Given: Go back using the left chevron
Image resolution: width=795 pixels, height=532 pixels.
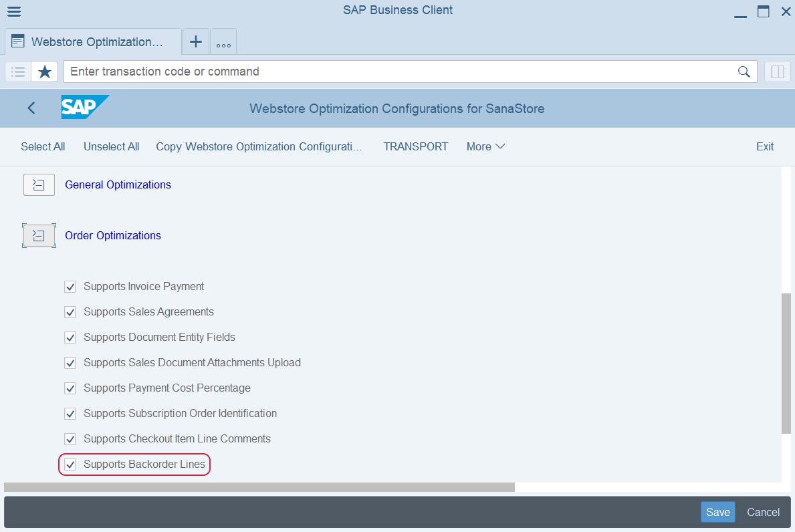Looking at the screenshot, I should (x=31, y=108).
